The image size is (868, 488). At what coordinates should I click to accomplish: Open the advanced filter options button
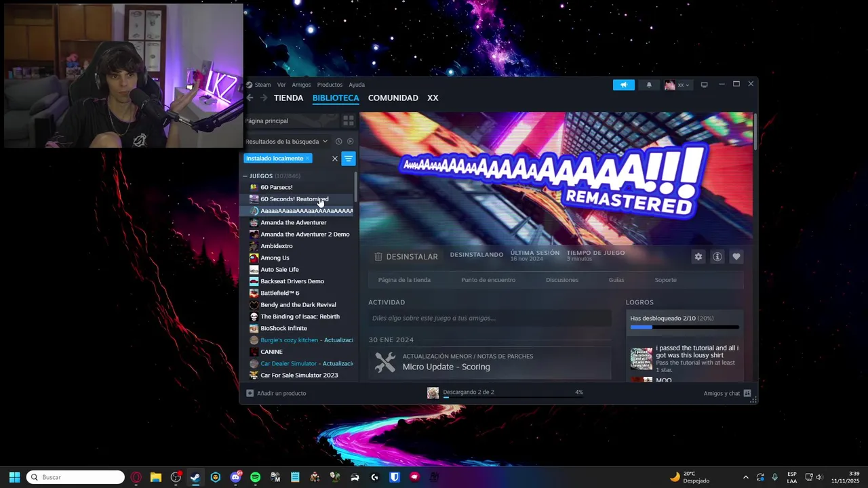pyautogui.click(x=348, y=159)
